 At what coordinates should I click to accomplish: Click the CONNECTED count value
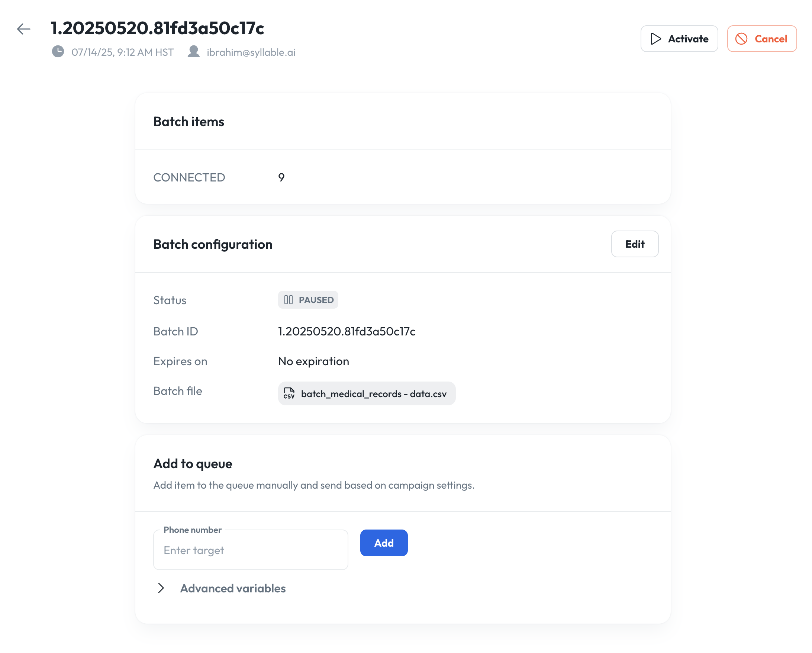[x=281, y=177]
